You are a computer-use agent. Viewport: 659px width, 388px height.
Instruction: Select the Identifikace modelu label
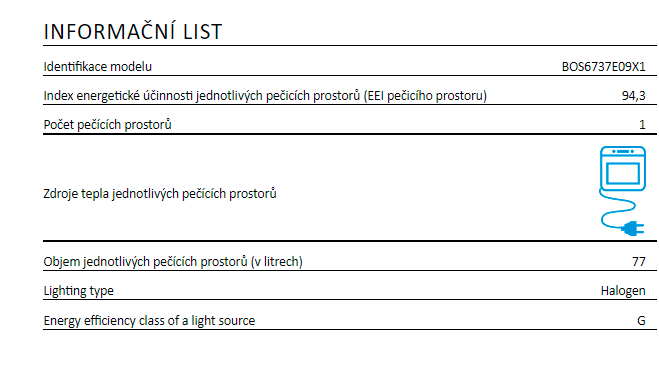[x=98, y=66]
